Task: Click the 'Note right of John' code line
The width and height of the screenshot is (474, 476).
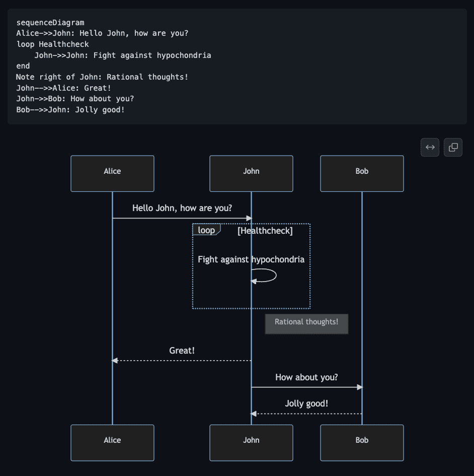Action: pos(102,77)
